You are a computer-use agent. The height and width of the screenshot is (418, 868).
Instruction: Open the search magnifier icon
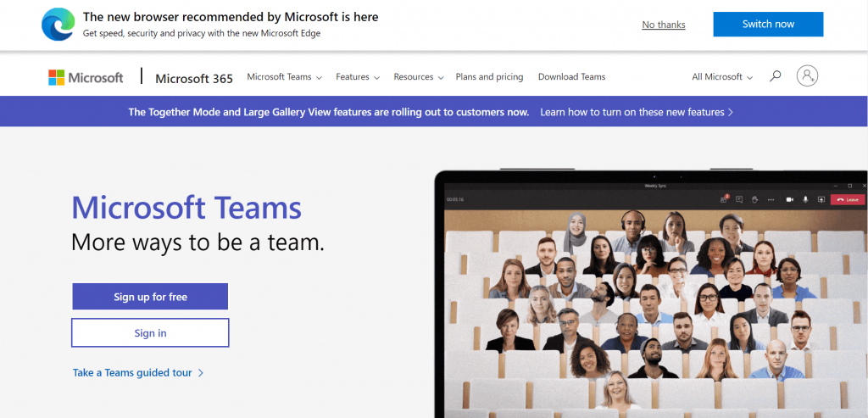(776, 75)
